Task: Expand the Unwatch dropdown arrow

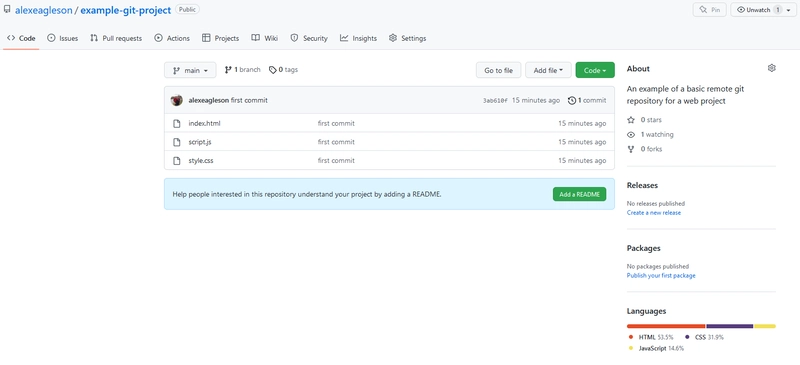Action: coord(789,10)
